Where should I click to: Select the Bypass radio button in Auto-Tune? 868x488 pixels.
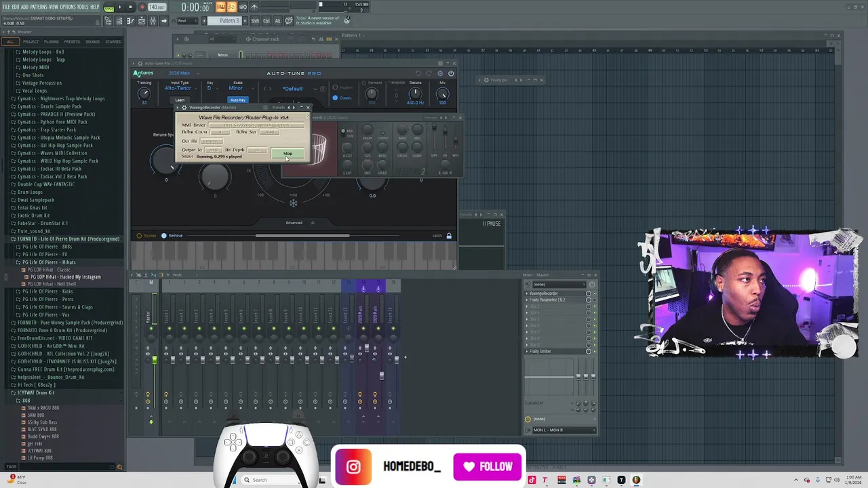(x=140, y=236)
